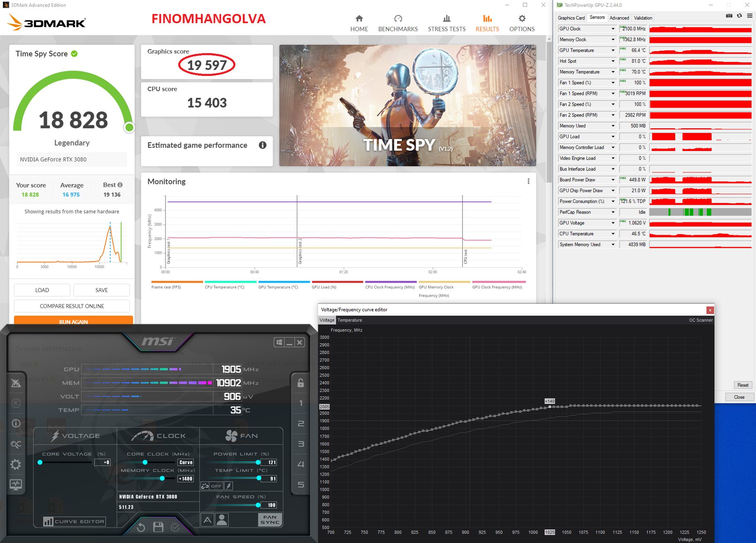The image size is (756, 543).
Task: Click the Windows startup icon in Afterburner
Action: (279, 342)
